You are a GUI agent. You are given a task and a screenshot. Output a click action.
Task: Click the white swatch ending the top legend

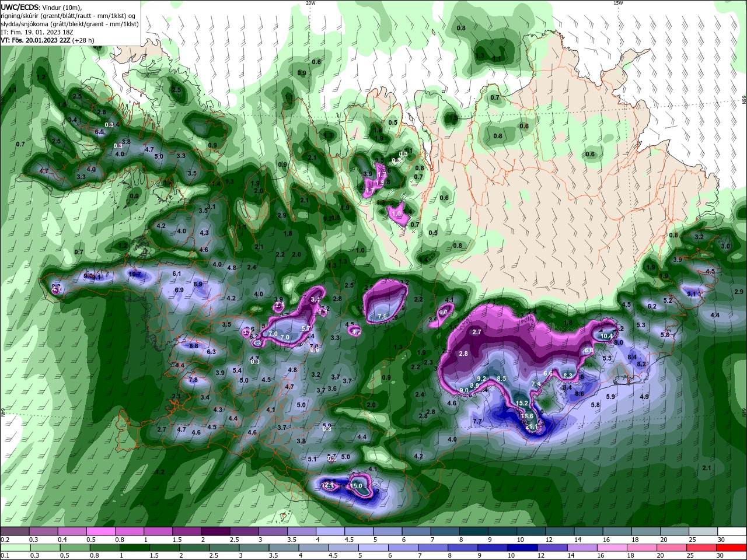coord(732,531)
